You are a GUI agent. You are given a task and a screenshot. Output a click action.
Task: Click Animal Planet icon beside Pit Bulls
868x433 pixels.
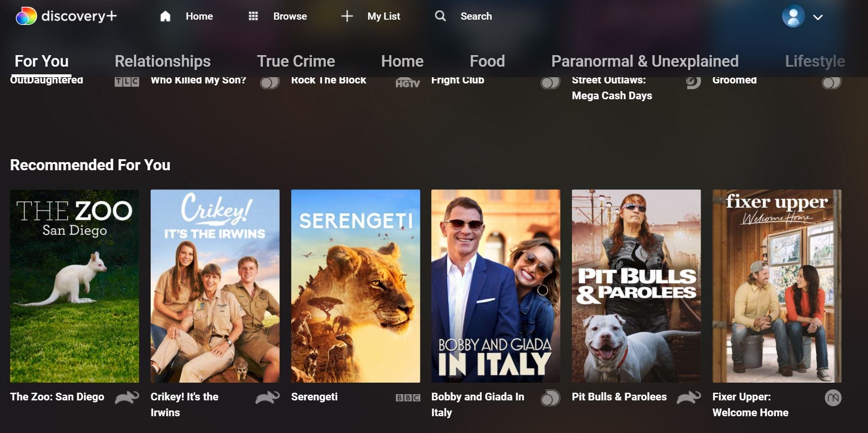click(x=689, y=398)
